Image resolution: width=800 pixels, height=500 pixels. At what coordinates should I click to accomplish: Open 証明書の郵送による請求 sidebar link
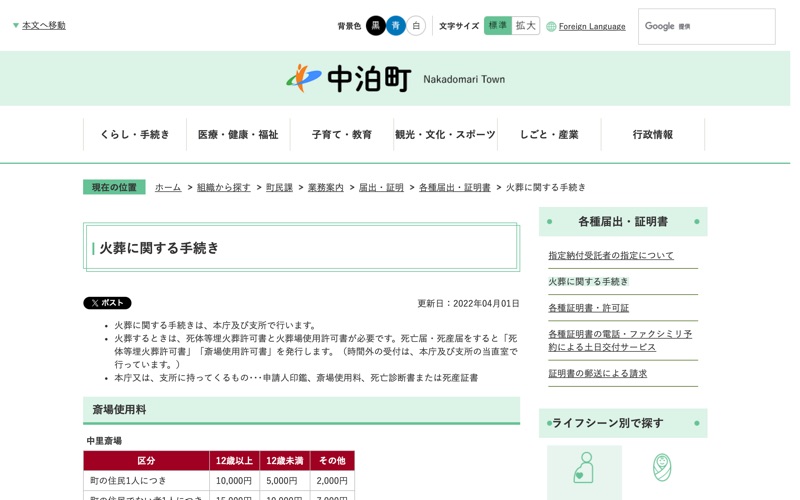(597, 373)
